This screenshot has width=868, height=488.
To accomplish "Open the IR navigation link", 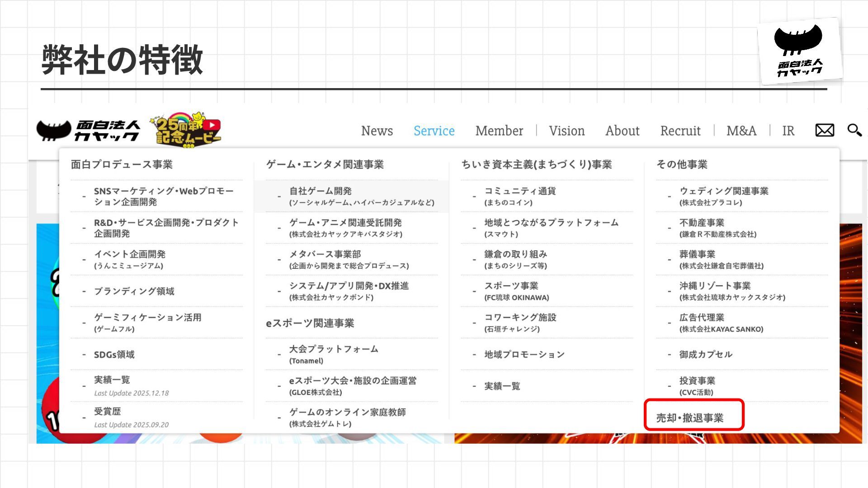I will pyautogui.click(x=788, y=131).
